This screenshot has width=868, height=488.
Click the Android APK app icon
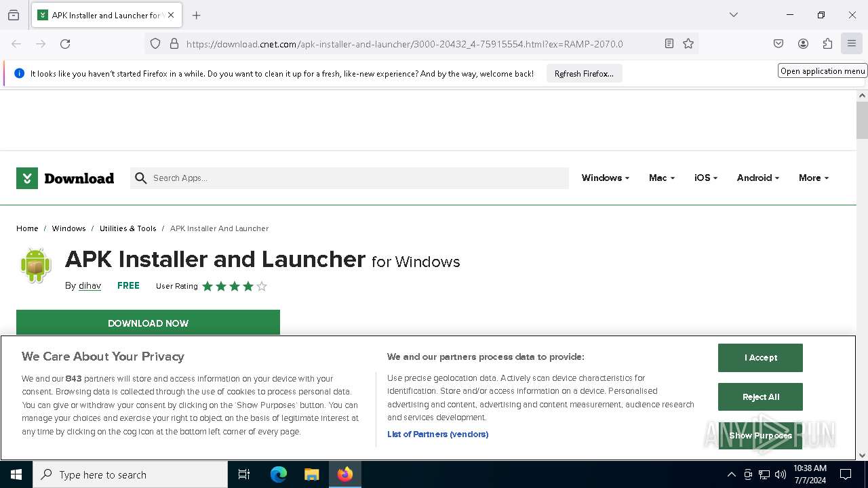pos(36,265)
